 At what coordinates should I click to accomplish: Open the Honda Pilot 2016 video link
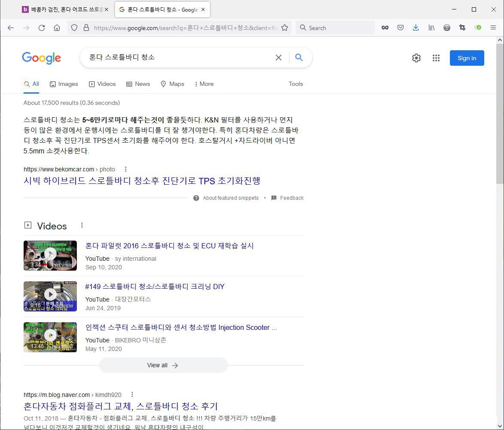click(169, 246)
